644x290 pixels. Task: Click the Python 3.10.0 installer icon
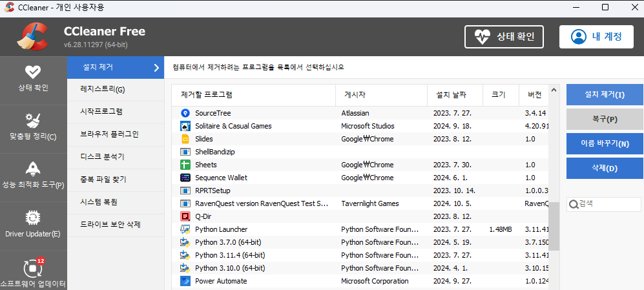point(185,268)
